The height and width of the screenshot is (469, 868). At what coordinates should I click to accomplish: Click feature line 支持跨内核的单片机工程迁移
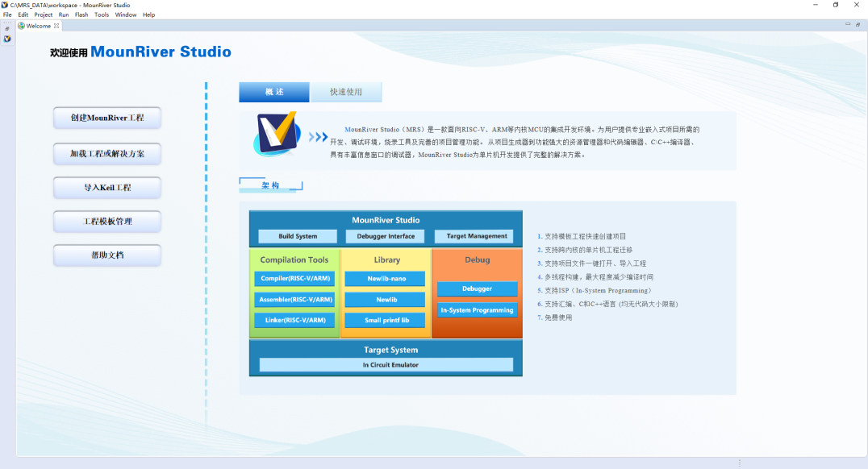click(x=585, y=250)
